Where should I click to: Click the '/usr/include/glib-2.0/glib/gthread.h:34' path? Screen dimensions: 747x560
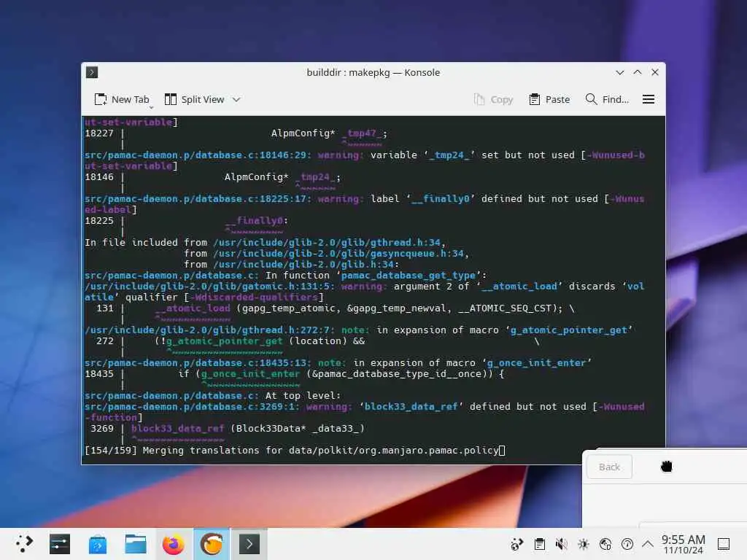[327, 242]
